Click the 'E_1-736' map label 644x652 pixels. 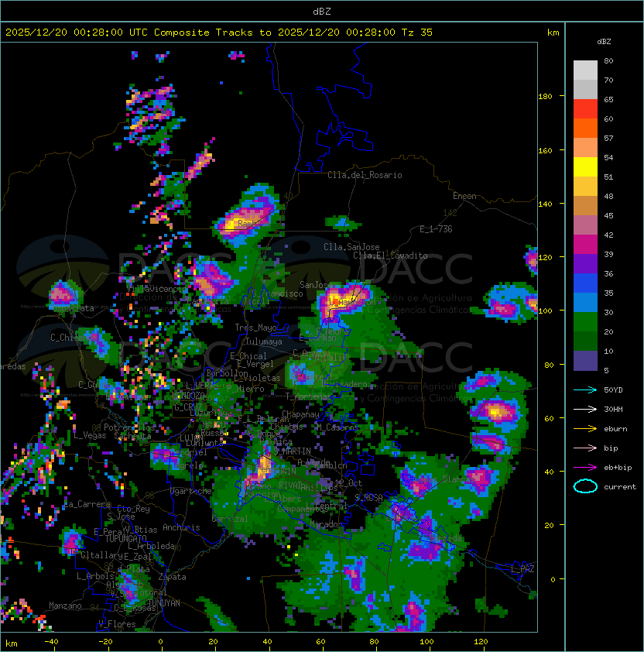(x=436, y=229)
